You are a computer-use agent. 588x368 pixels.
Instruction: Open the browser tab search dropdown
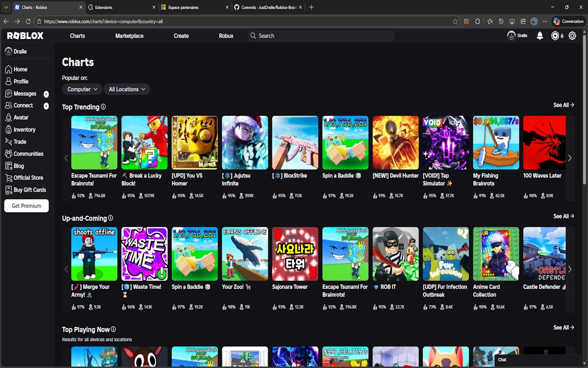(x=6, y=7)
